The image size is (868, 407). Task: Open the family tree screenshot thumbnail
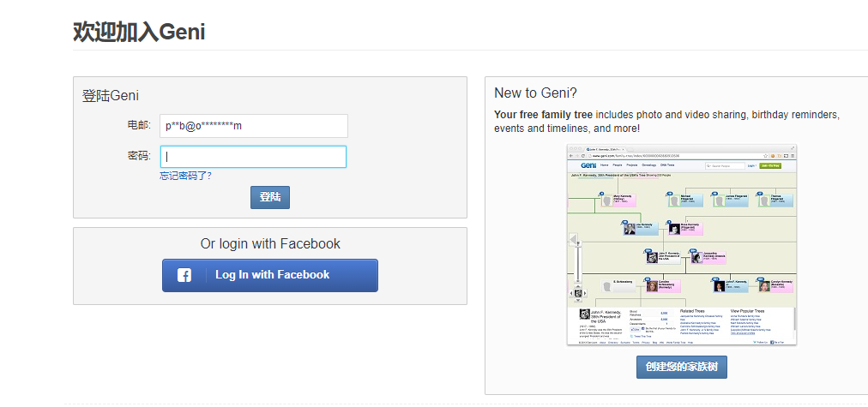682,245
